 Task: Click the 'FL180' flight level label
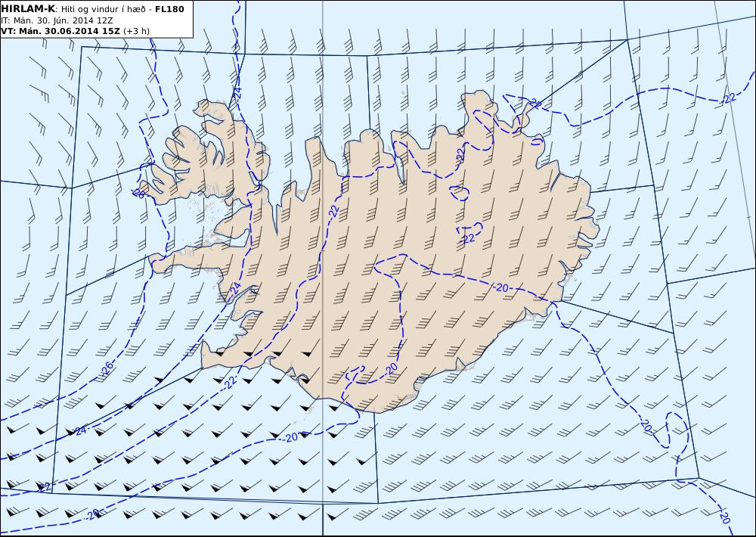[x=169, y=8]
